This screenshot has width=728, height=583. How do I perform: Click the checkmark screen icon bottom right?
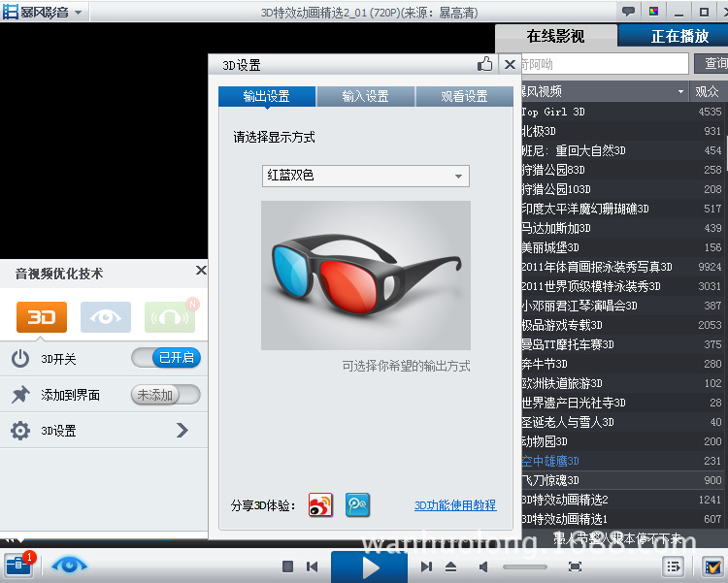point(712,567)
